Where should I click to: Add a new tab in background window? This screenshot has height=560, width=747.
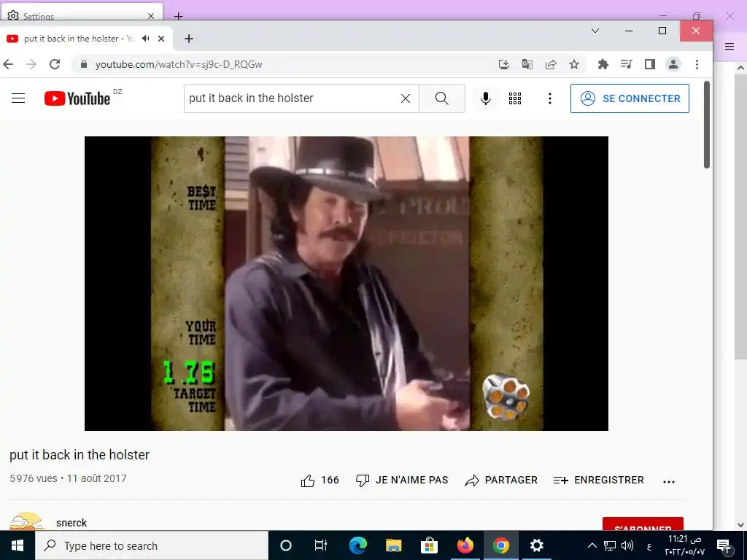point(178,16)
